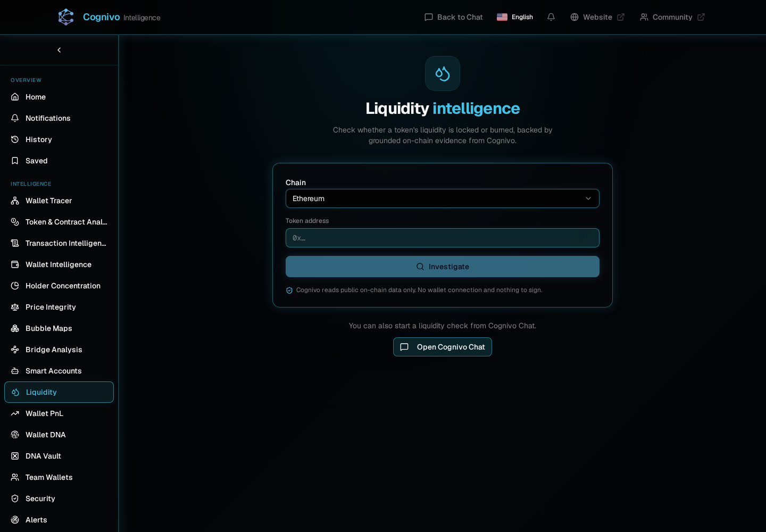The image size is (766, 532).
Task: Click the US flag icon
Action: [502, 17]
